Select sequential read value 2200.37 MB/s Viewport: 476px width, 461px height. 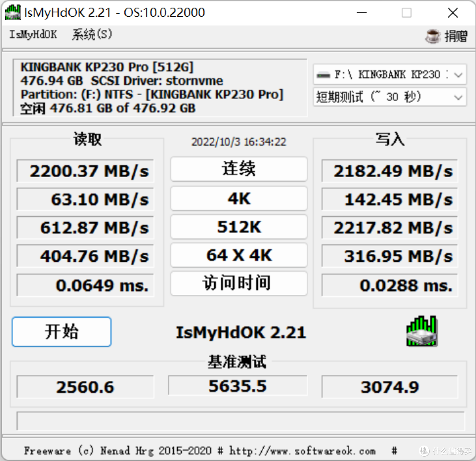tap(86, 171)
